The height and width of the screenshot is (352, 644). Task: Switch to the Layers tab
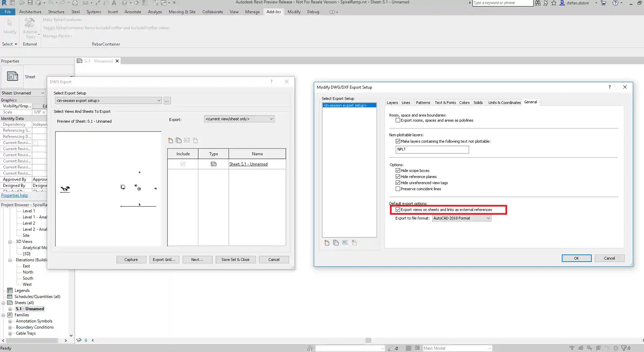click(392, 103)
